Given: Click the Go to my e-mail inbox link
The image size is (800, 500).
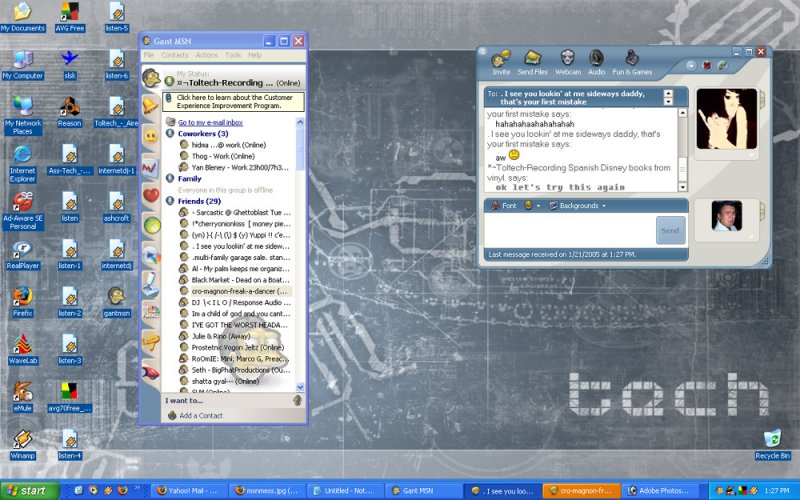Looking at the screenshot, I should pyautogui.click(x=210, y=122).
